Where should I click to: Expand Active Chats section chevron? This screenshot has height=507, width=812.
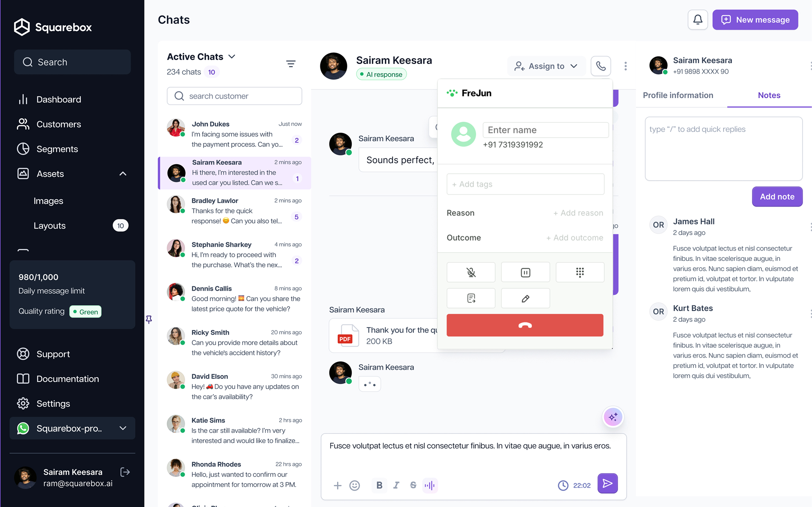[x=232, y=57]
